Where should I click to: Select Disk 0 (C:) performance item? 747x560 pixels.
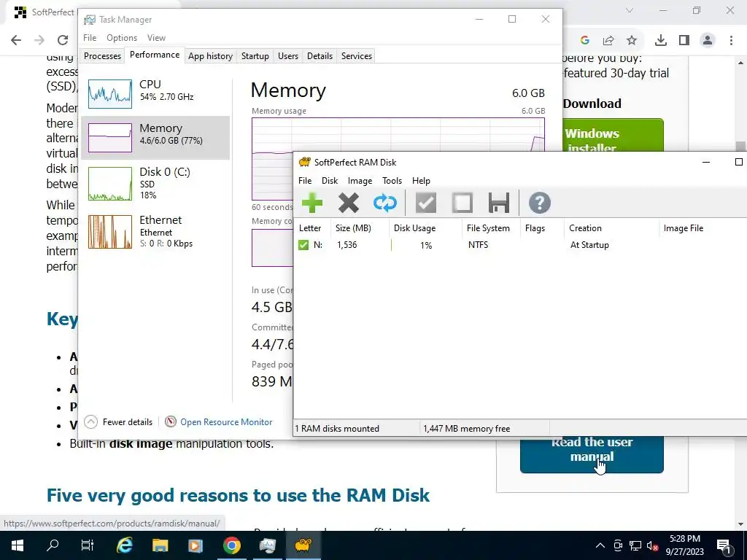[155, 183]
